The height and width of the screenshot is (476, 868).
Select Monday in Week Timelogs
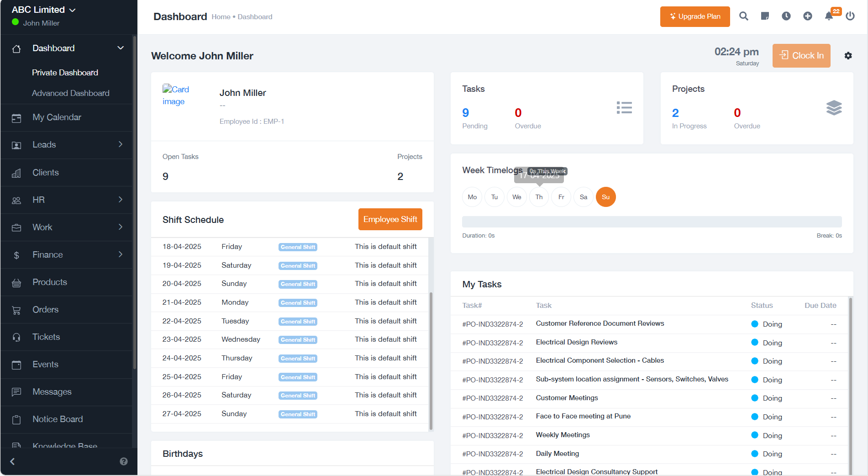472,197
